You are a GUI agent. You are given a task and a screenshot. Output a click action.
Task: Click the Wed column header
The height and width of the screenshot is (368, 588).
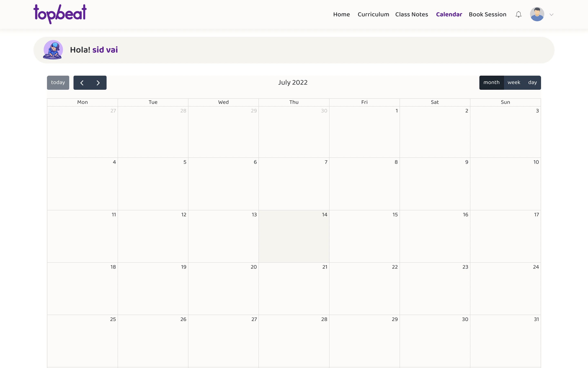223,102
